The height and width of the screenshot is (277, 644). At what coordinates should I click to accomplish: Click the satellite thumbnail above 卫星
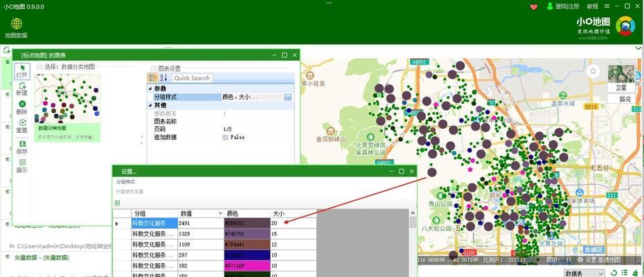tap(621, 73)
